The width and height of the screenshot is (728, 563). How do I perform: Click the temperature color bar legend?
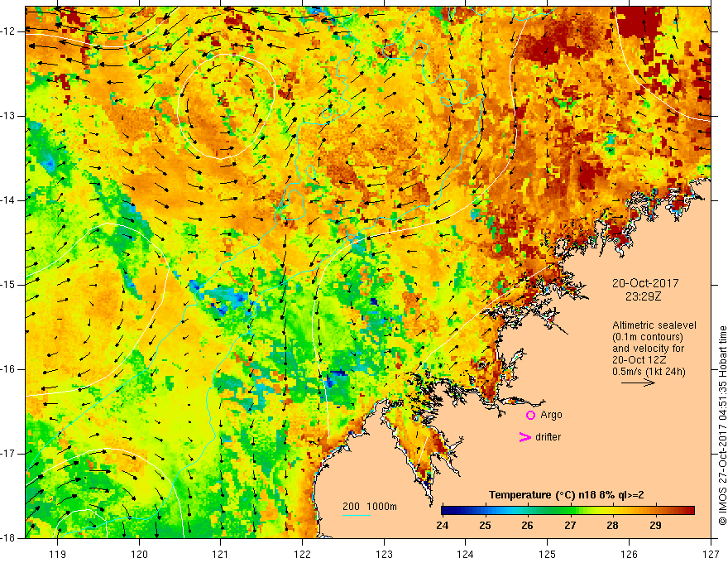[568, 511]
